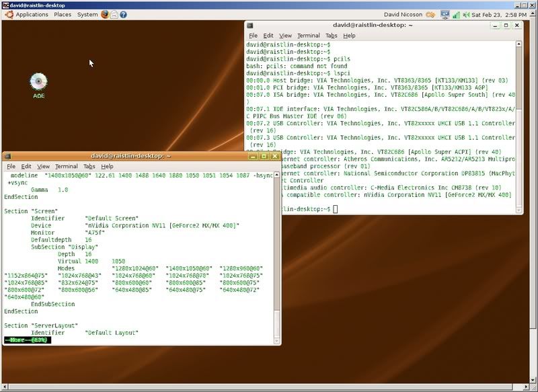Click VNC viewer horizontal scrollbar right arrow
This screenshot has width=538, height=392.
coord(527,387)
